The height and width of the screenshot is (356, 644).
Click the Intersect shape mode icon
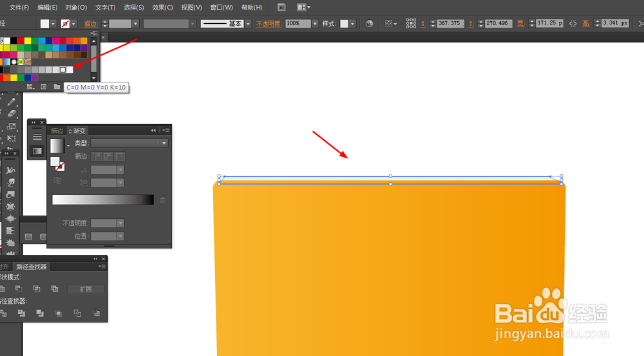point(37,288)
